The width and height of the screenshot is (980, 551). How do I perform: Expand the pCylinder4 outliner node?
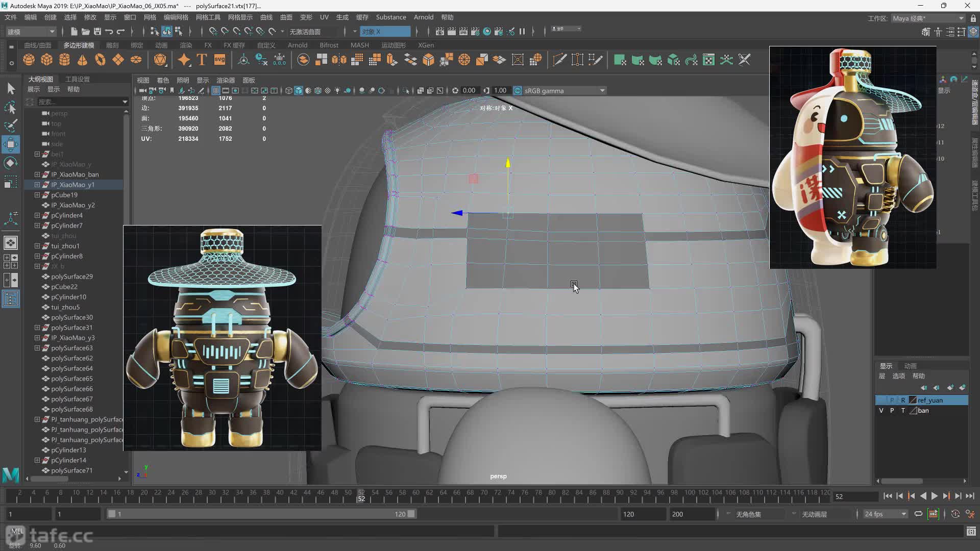[x=37, y=215]
